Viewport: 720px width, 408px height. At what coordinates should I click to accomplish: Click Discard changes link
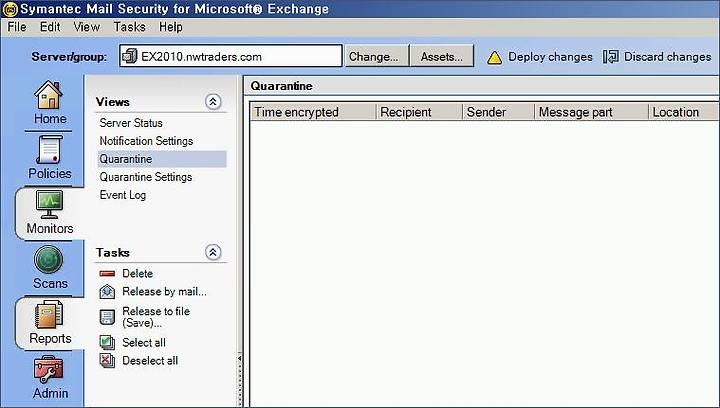click(x=668, y=57)
